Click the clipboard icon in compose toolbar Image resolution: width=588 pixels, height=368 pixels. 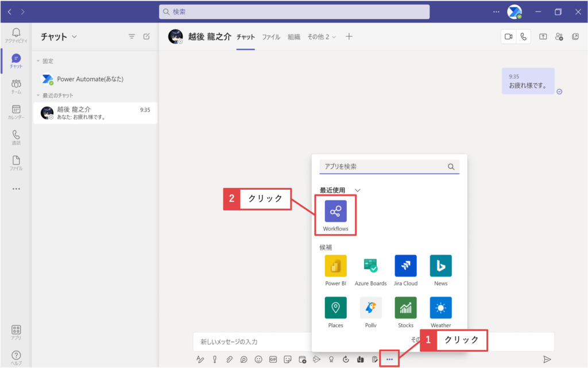[374, 359]
